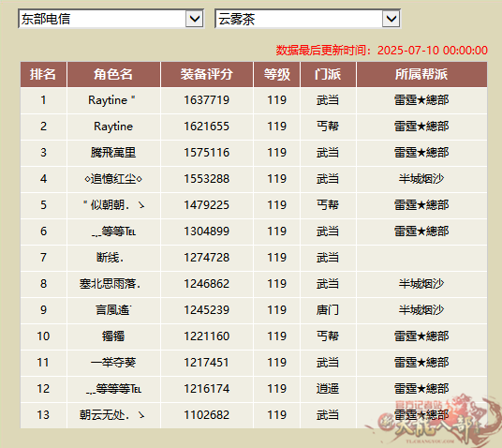This screenshot has height=448, width=502.
Task: Click 丐帮 sect in rank 10 row
Action: click(x=328, y=336)
